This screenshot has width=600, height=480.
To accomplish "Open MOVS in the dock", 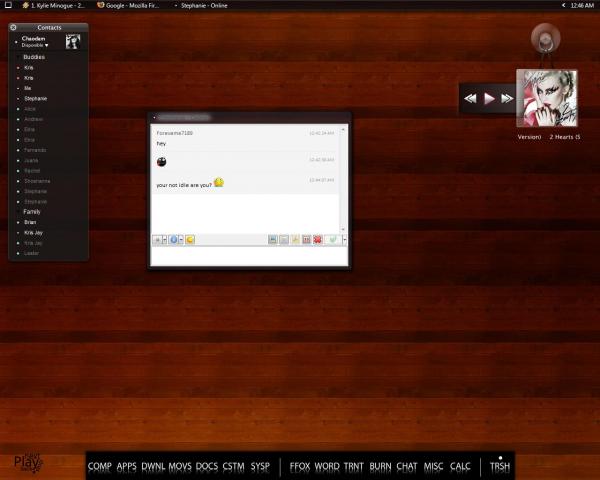I will tap(180, 466).
